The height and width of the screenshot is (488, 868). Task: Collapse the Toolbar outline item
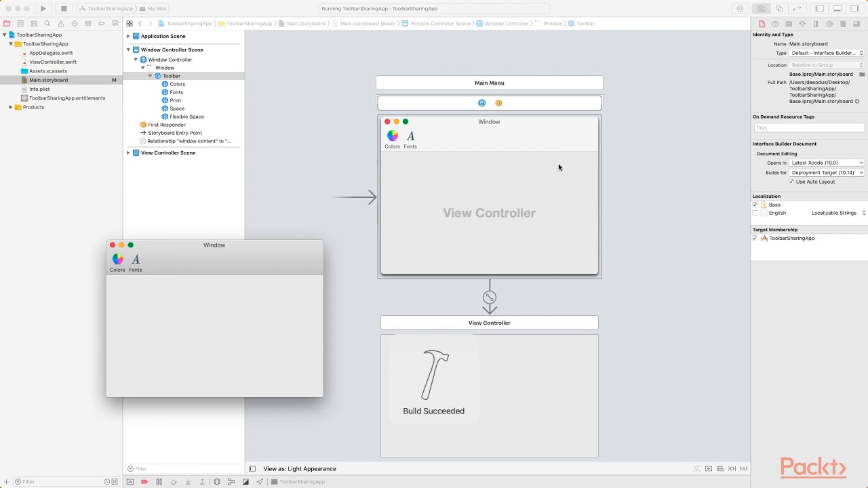(x=150, y=76)
